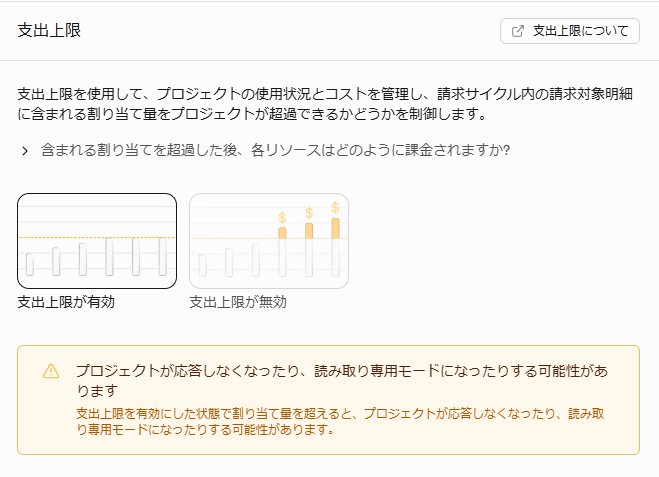Select the 支出上限が有効 chart card
The height and width of the screenshot is (477, 659).
(x=97, y=240)
